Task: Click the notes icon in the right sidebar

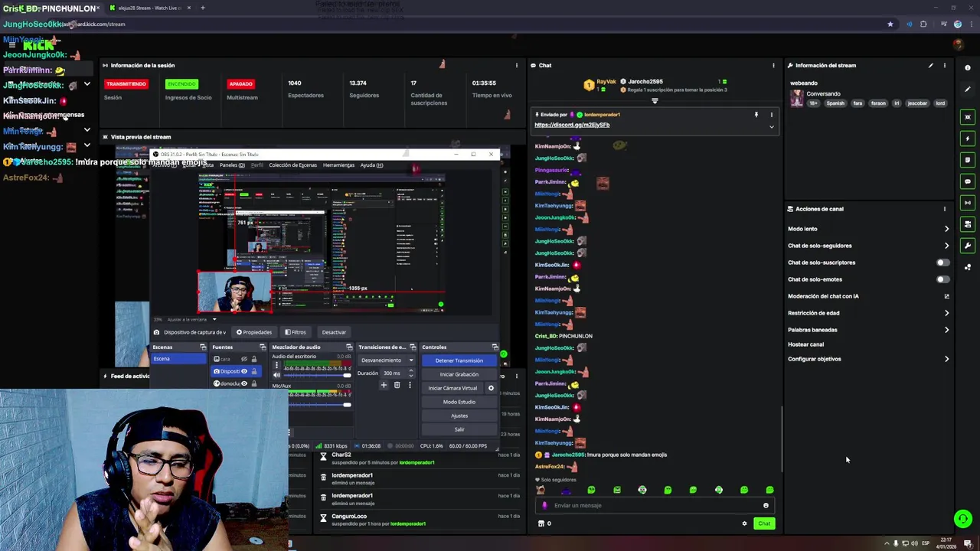Action: pyautogui.click(x=968, y=160)
